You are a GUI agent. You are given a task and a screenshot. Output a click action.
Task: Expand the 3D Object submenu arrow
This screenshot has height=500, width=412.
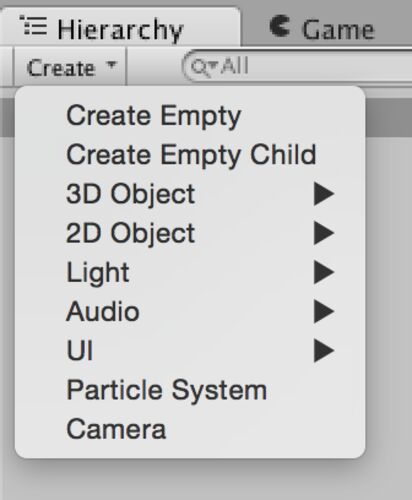[324, 194]
